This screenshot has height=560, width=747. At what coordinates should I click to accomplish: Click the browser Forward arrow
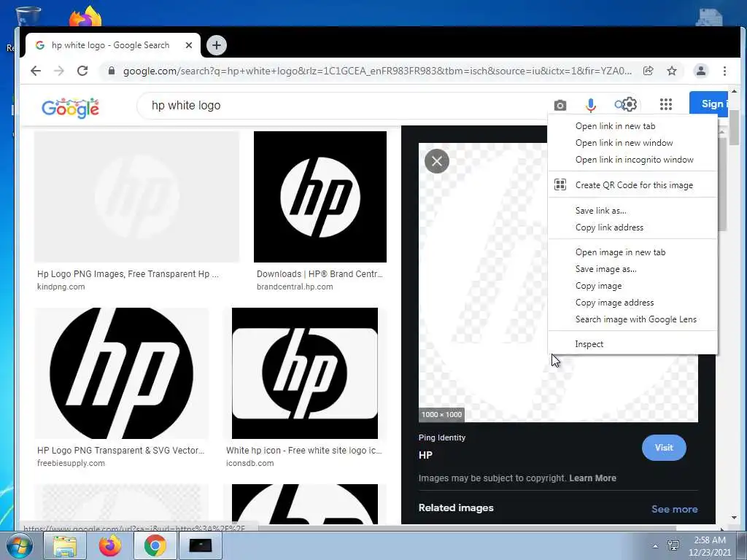point(59,71)
